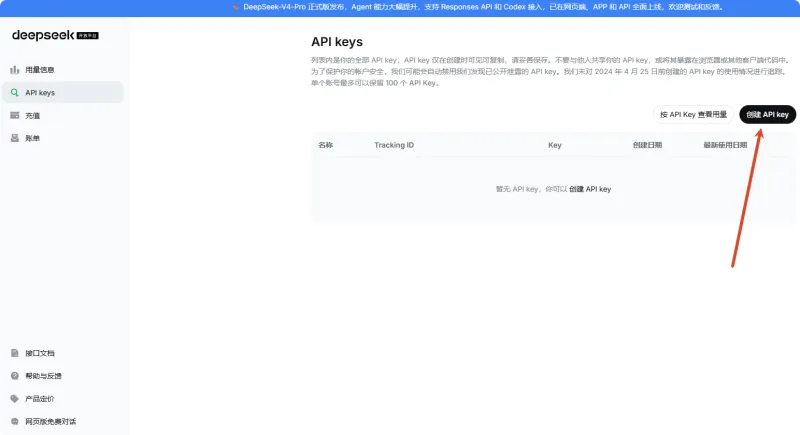
Task: Click the chat bubble icon for 网页版免费对话
Action: click(x=15, y=421)
